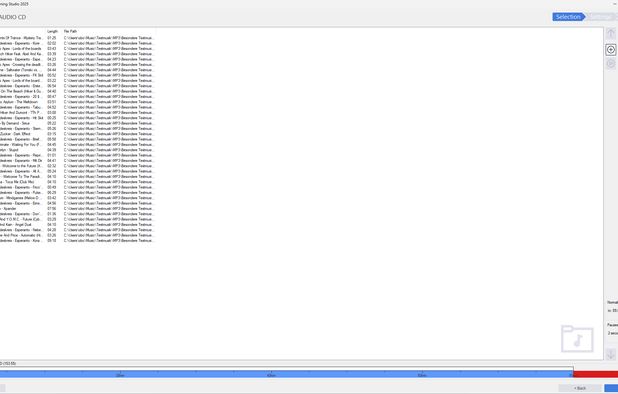Viewport: 618px width, 394px height.
Task: Select the Crossing the deadl... track
Action: point(77,65)
